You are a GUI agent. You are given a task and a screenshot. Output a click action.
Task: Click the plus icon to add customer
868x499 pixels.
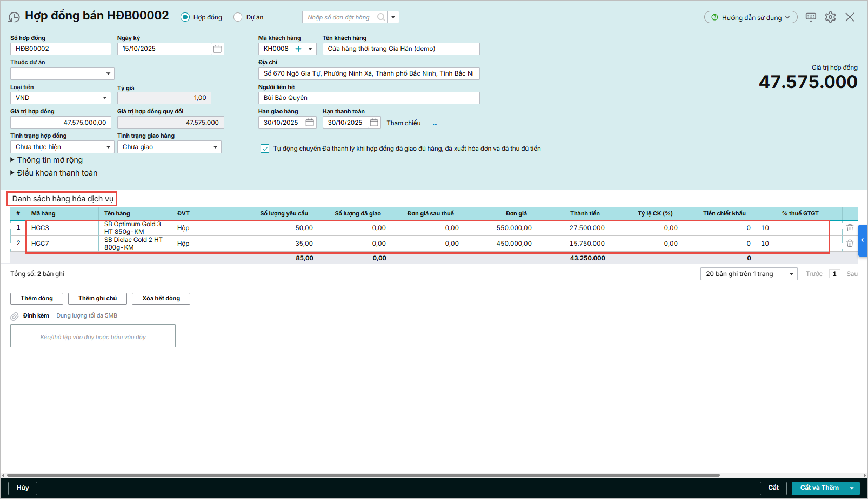tap(298, 49)
